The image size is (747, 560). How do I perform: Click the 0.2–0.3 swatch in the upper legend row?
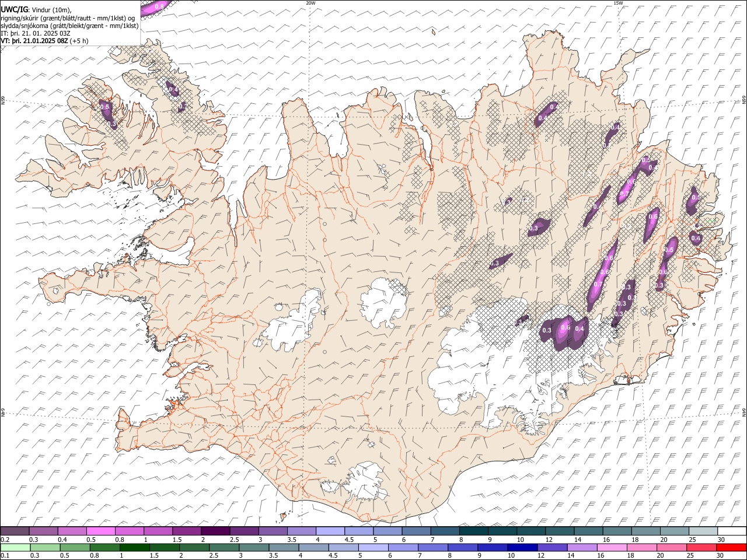[x=15, y=531]
